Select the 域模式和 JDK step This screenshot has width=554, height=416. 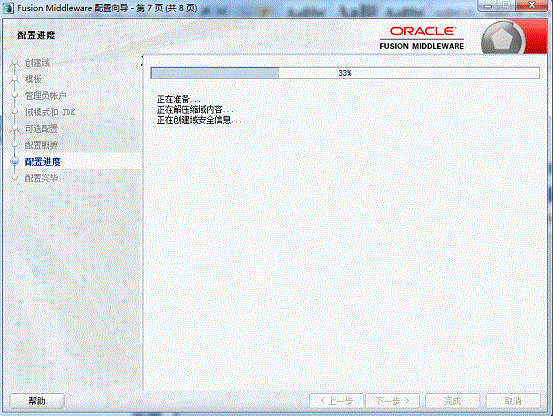(x=50, y=112)
